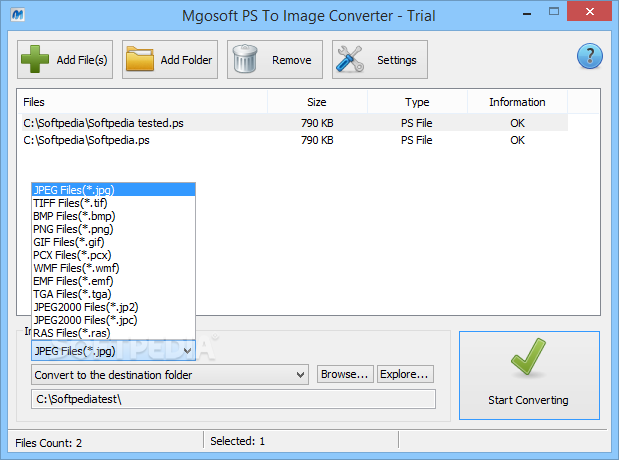
Task: Pick WMF Files(*.wmf) format
Action: (113, 268)
